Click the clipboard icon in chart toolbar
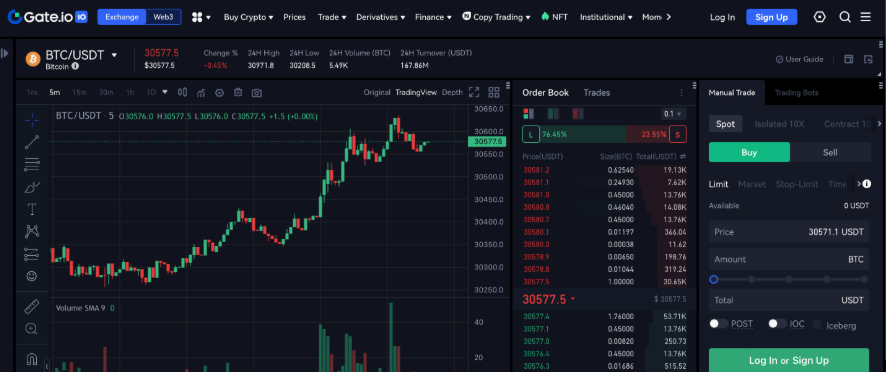 click(x=238, y=92)
